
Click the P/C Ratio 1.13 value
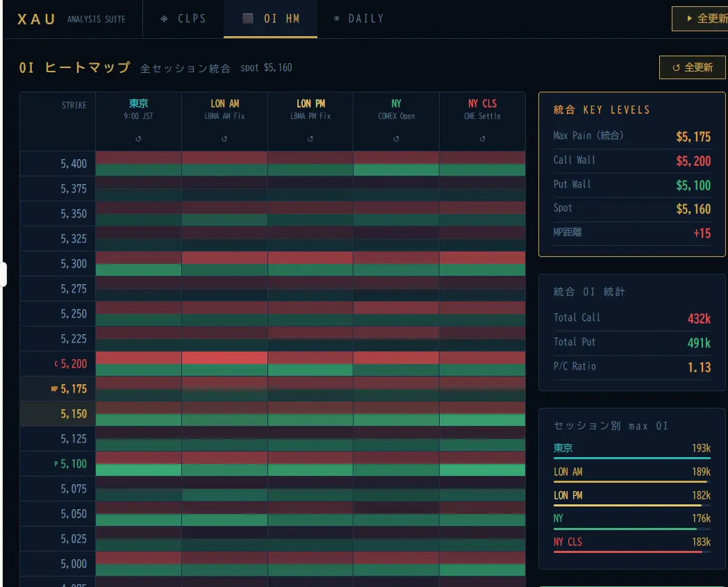pos(700,367)
